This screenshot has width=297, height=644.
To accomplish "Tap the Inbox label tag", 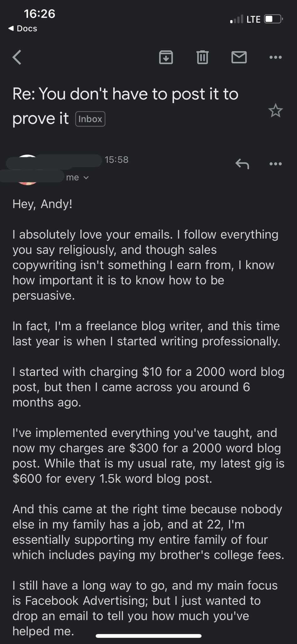I will pos(90,119).
